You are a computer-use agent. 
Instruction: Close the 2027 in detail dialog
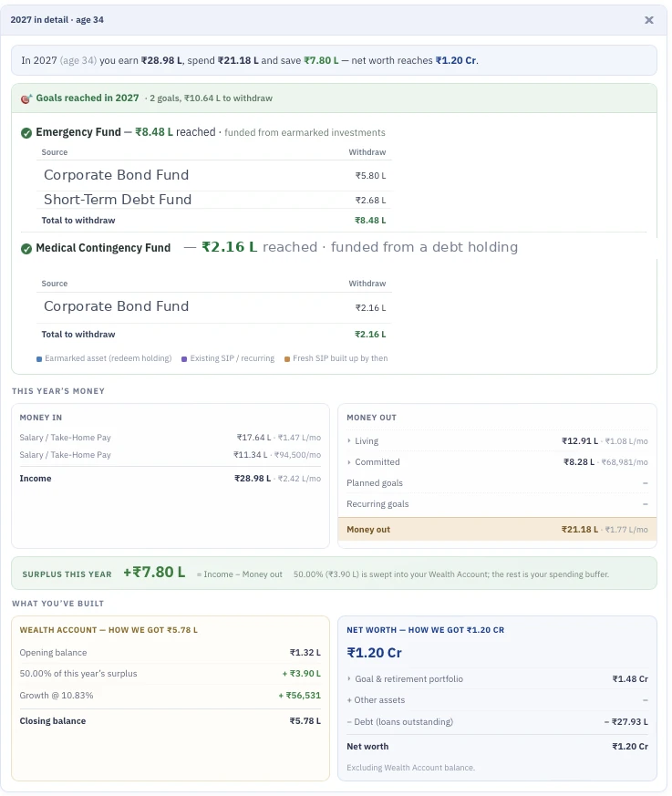(x=648, y=20)
